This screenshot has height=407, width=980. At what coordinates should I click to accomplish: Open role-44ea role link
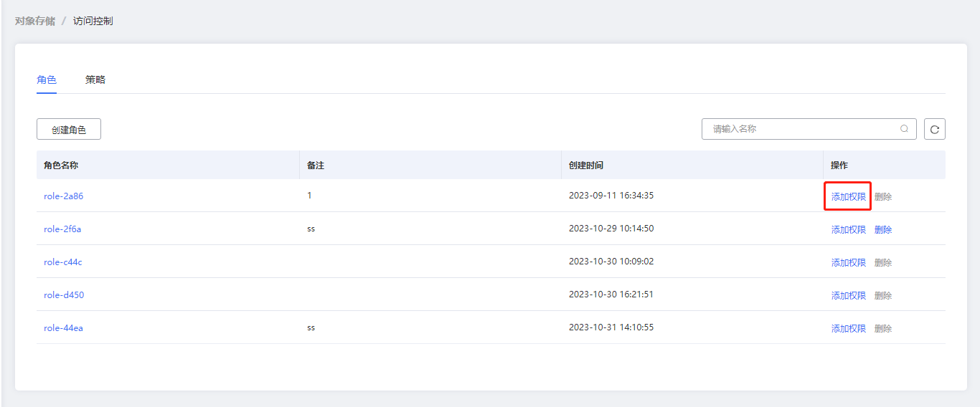point(63,328)
